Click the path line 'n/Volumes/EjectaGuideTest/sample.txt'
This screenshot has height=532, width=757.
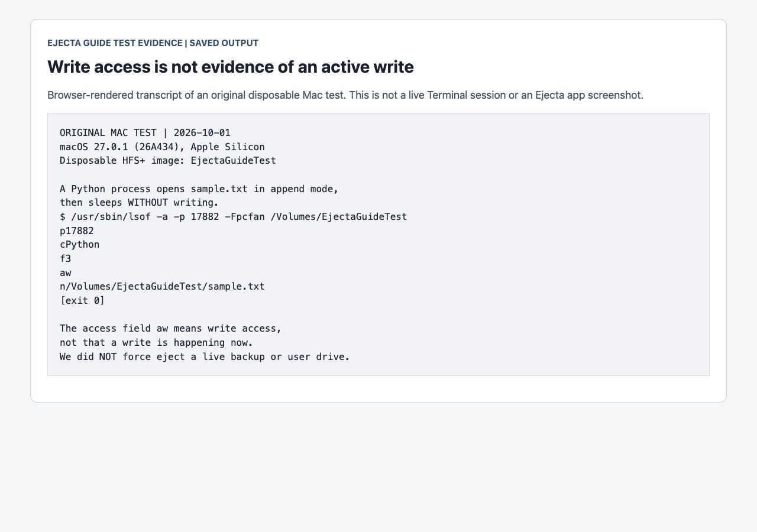(162, 286)
